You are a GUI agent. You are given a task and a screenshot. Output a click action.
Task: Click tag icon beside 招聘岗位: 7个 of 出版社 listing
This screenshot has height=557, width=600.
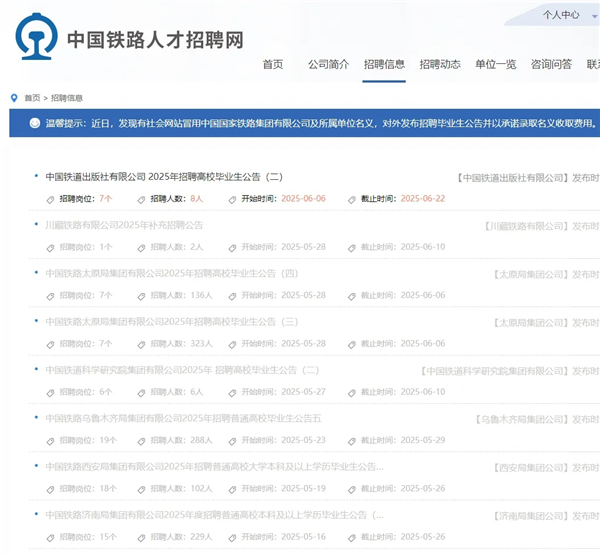click(51, 200)
